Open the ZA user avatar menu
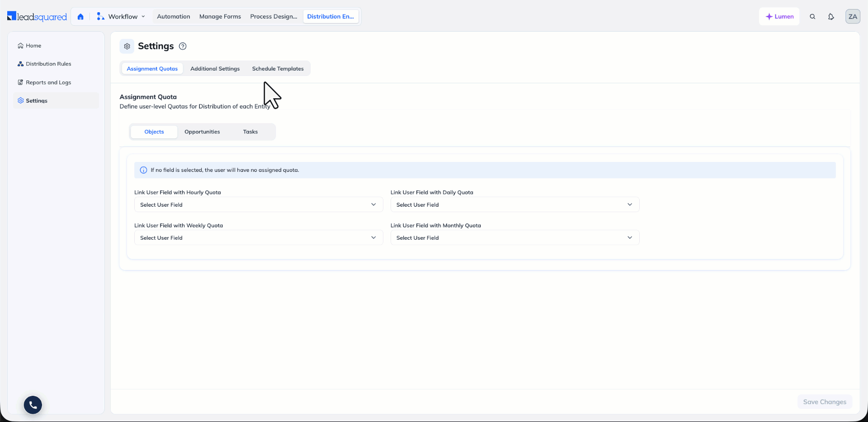868x422 pixels. [853, 17]
